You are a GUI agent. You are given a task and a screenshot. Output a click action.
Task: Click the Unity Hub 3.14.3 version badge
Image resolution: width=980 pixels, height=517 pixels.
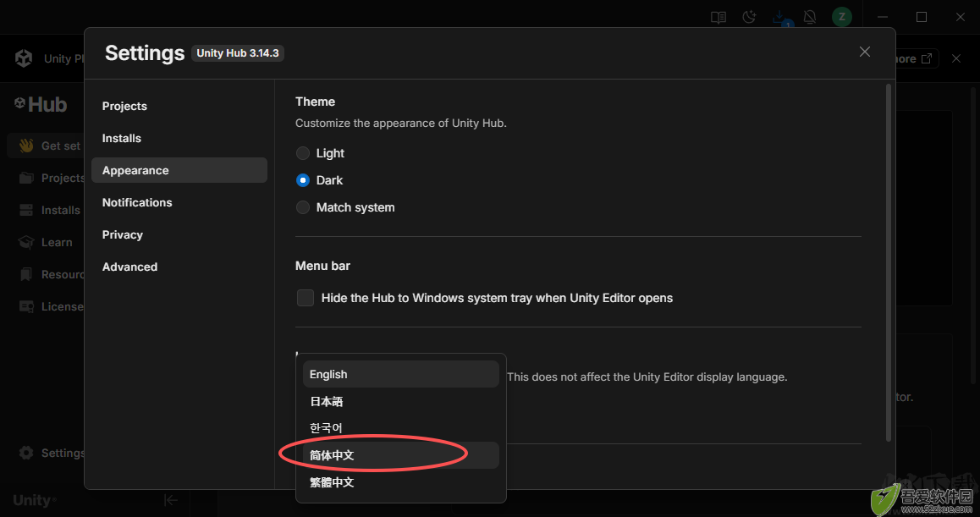point(238,53)
